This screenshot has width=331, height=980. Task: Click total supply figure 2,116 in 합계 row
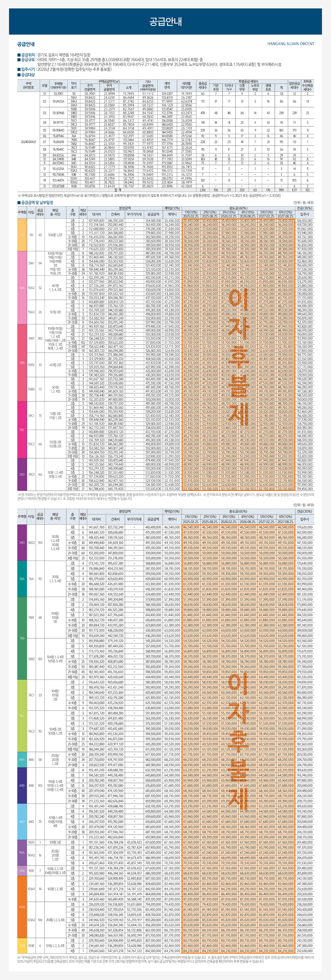(203, 190)
